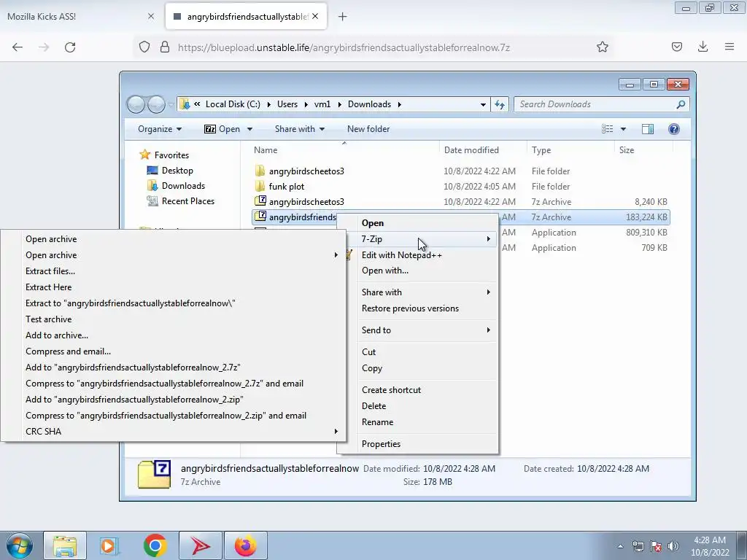The width and height of the screenshot is (747, 560).
Task: Sort files by Type column header
Action: [x=541, y=150]
